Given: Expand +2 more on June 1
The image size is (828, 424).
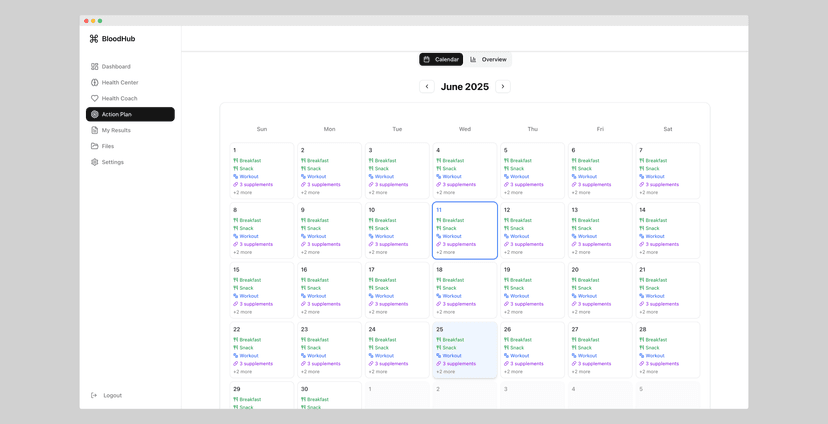Looking at the screenshot, I should pos(242,192).
